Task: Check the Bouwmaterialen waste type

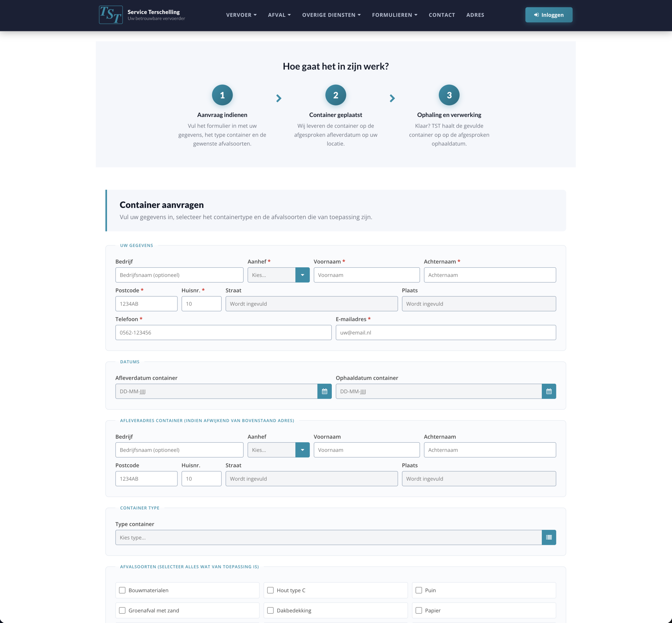Action: [x=122, y=590]
